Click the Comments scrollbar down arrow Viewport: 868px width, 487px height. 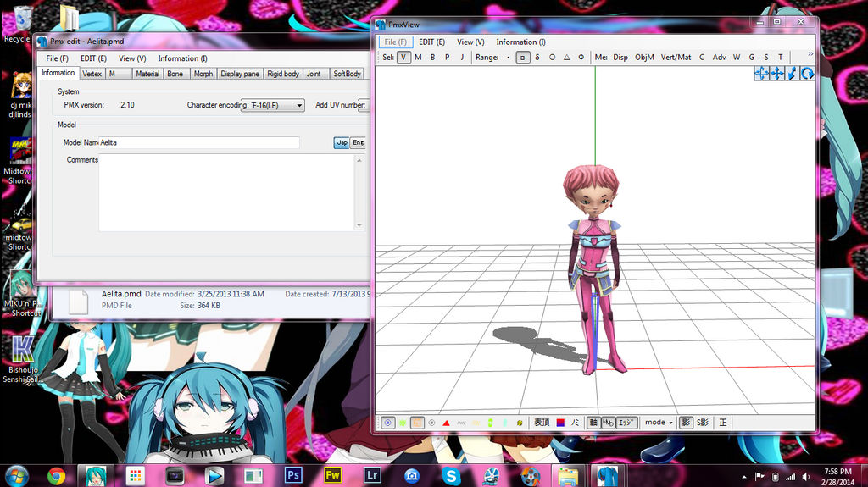point(359,224)
